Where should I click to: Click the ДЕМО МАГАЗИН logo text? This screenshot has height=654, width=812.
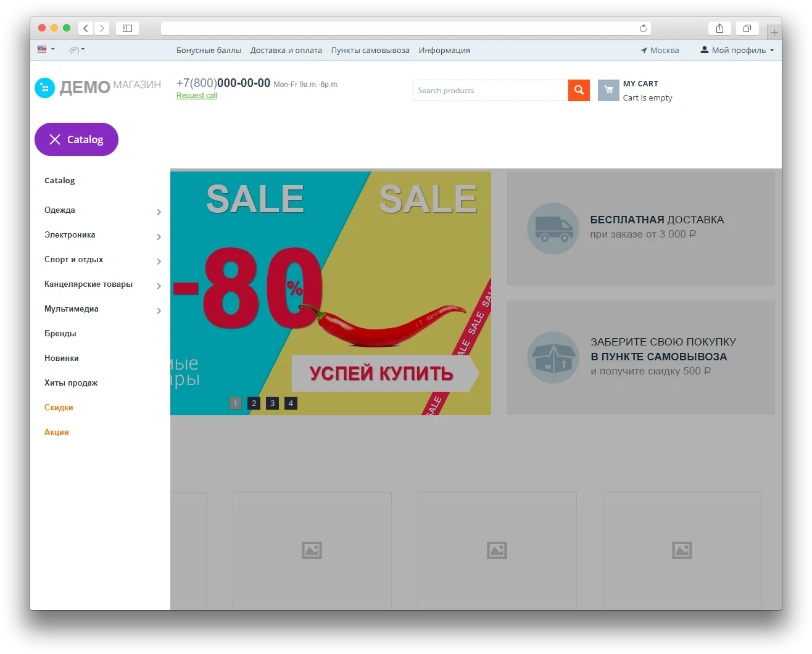[x=110, y=87]
